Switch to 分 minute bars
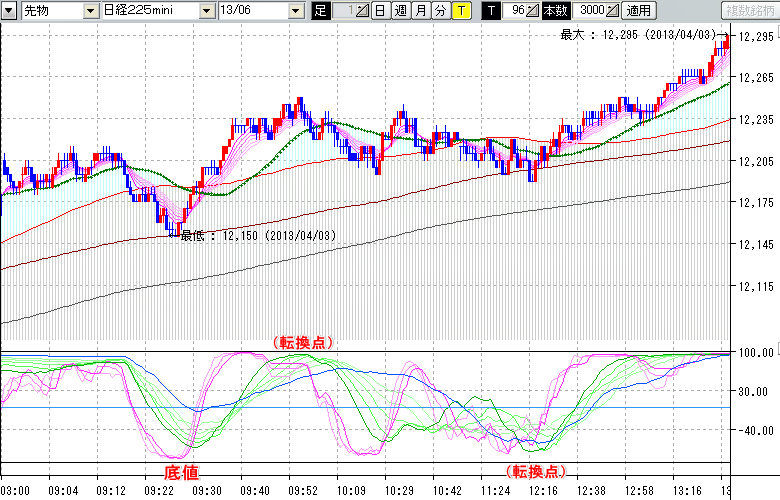The width and height of the screenshot is (780, 500). click(x=440, y=11)
